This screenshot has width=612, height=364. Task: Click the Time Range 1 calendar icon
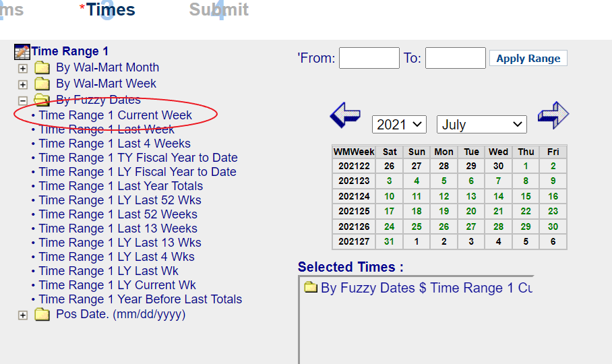click(x=22, y=51)
